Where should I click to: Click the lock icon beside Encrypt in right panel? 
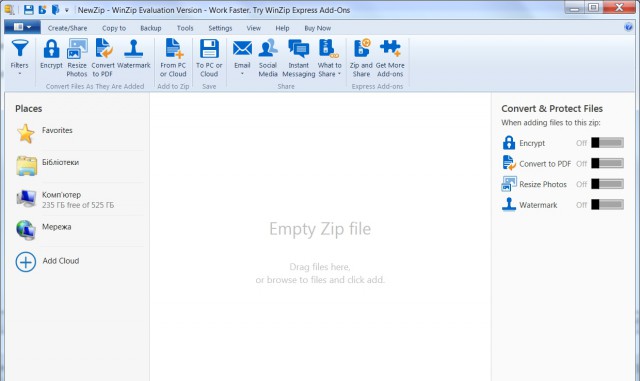coord(509,143)
